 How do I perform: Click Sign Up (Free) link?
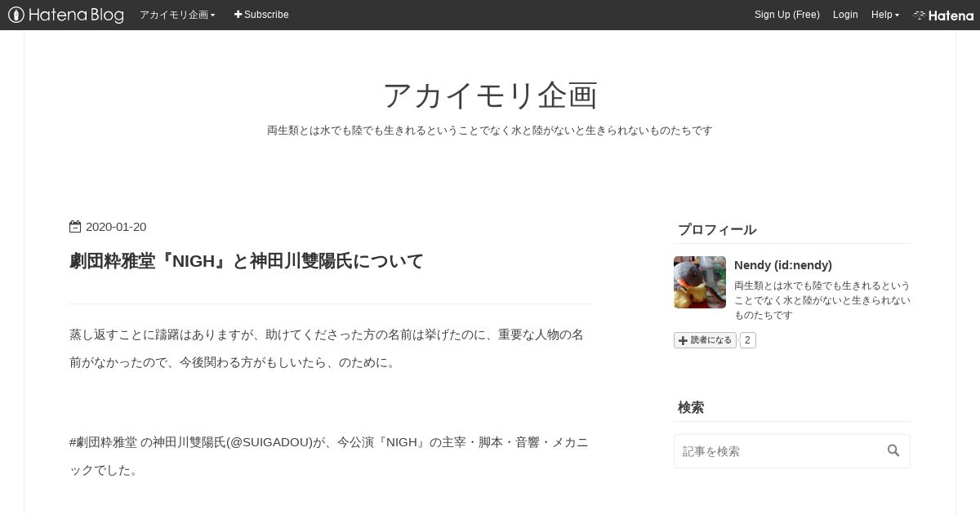(x=786, y=15)
